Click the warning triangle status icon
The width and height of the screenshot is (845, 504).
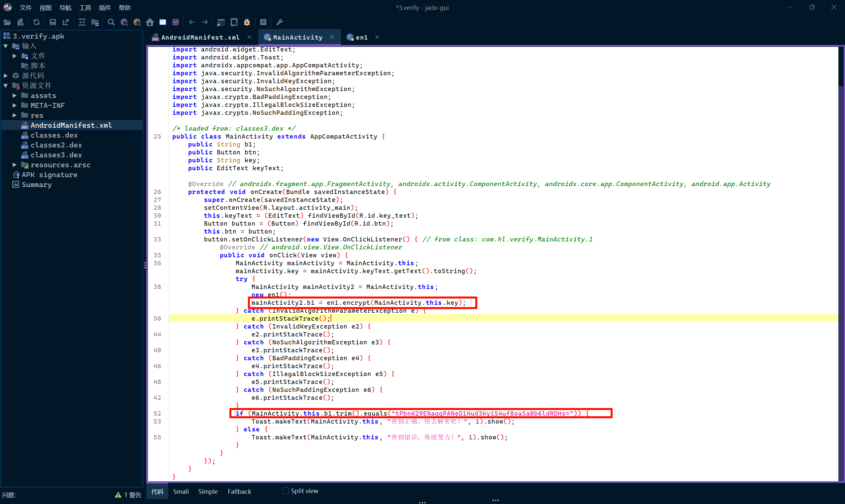tap(118, 495)
